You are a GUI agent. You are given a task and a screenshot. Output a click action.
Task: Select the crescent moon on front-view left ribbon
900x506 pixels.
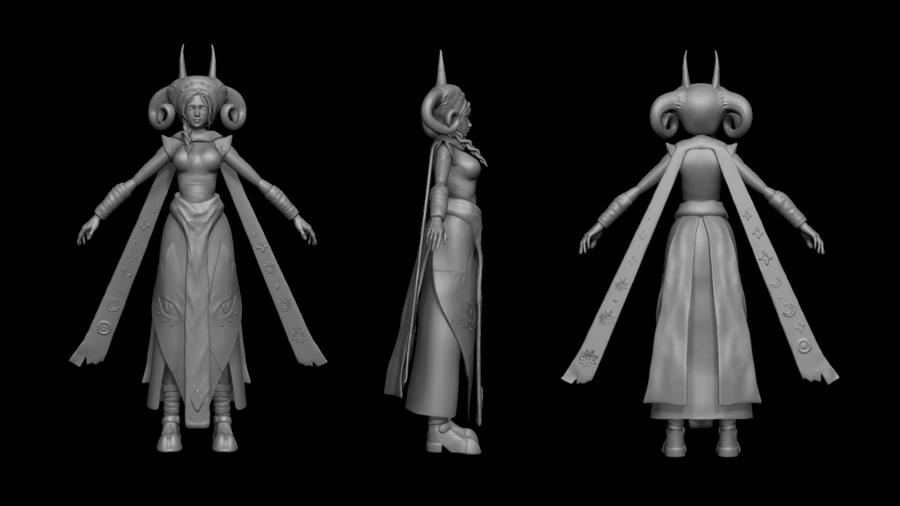tap(114, 305)
